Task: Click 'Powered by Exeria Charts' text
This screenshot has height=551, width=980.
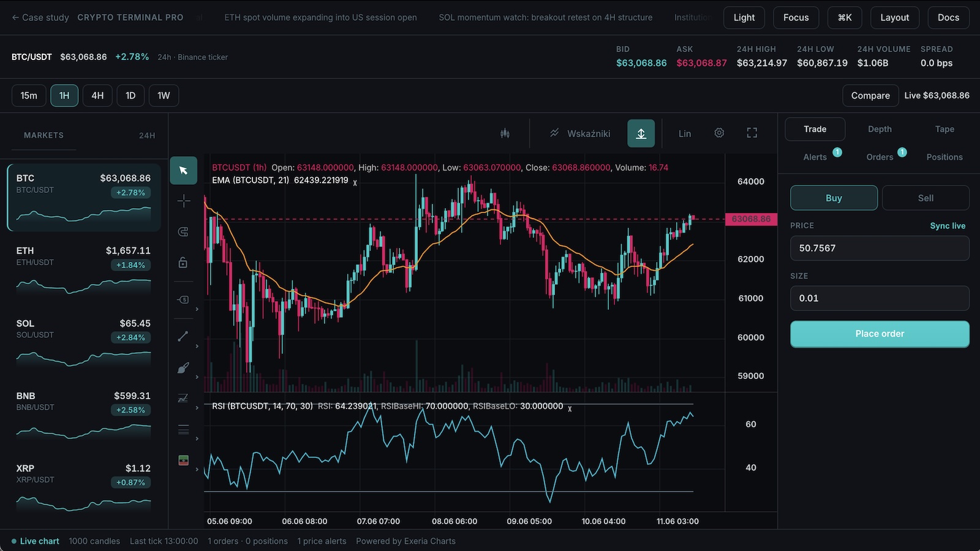Action: click(x=405, y=541)
